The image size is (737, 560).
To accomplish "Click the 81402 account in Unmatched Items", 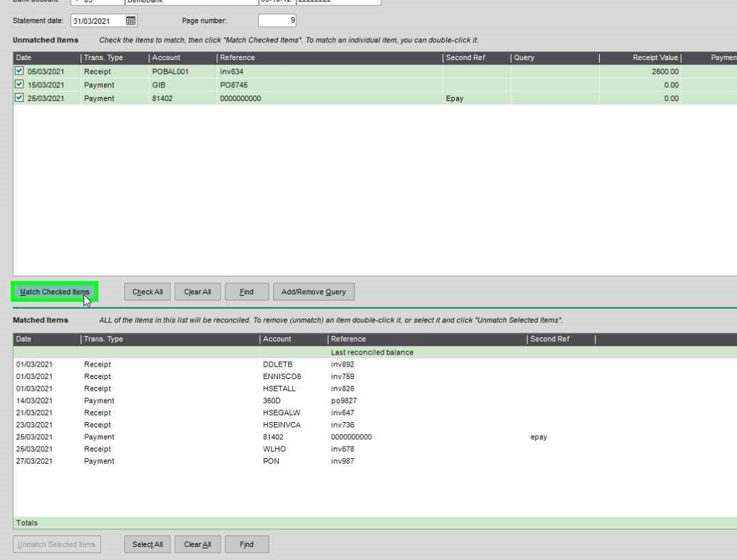I will click(183, 98).
